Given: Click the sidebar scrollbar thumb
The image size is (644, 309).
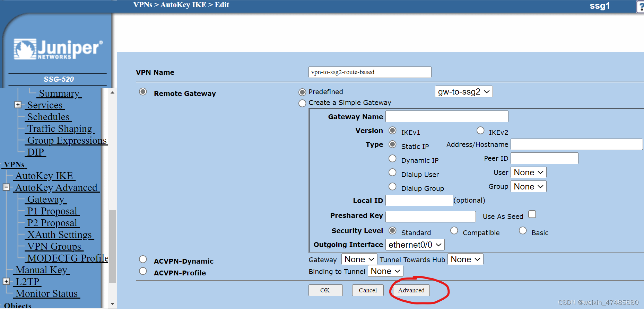Looking at the screenshot, I should click(x=112, y=246).
